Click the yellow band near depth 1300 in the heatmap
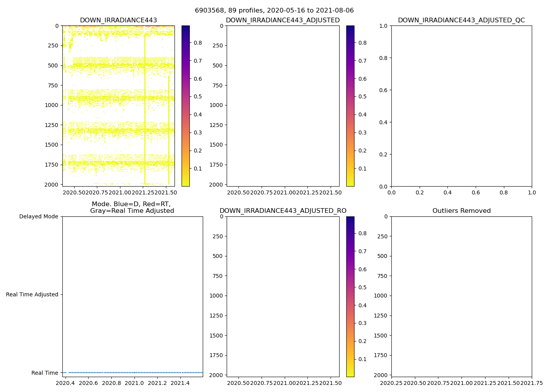This screenshot has width=549, height=392. [x=118, y=130]
